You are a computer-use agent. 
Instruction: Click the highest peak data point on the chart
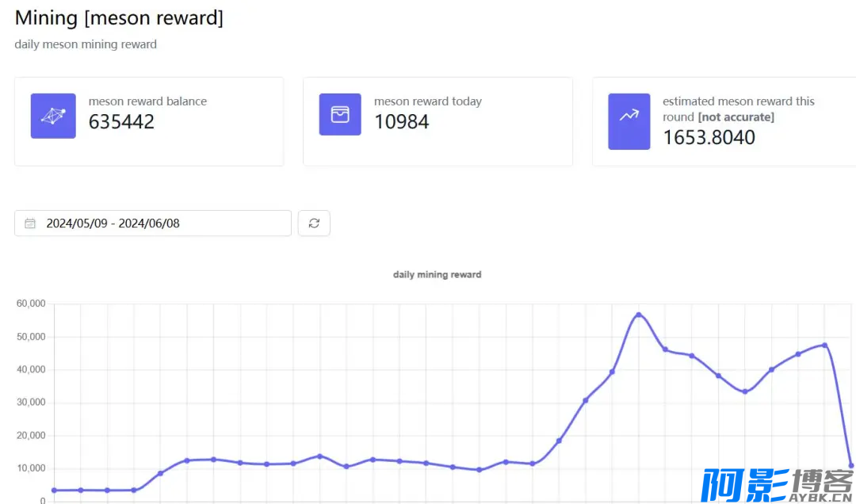coord(638,315)
